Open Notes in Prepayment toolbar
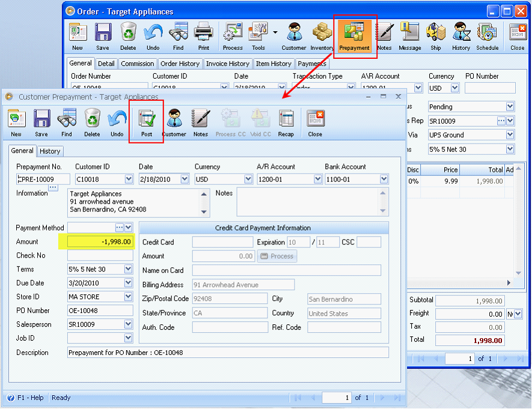The height and width of the screenshot is (409, 532). (x=201, y=123)
